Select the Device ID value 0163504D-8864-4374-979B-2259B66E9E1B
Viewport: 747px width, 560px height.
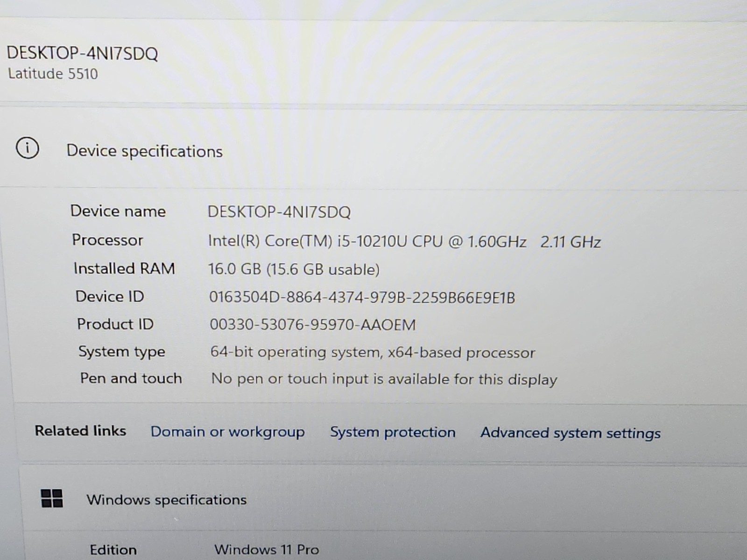coord(362,298)
